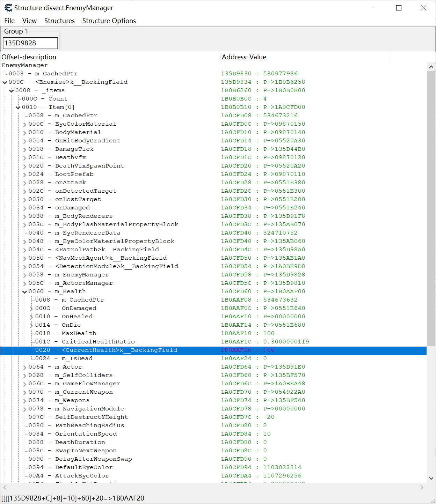The height and width of the screenshot is (504, 436).
Task: Expand the OnHitBodyGradient node
Action: [x=24, y=141]
